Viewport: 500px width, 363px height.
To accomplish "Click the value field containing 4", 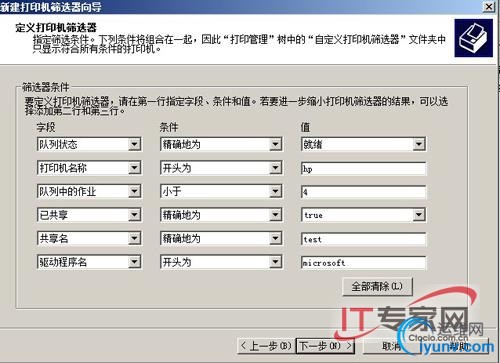I will coord(363,192).
